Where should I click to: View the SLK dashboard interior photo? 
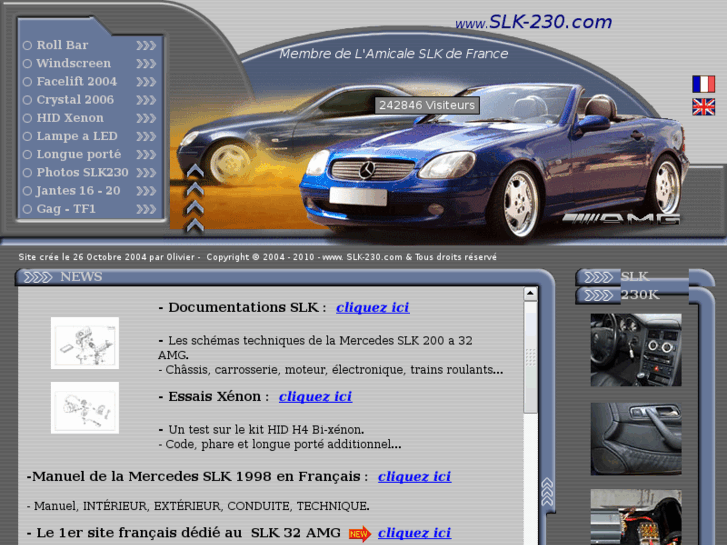(x=636, y=350)
